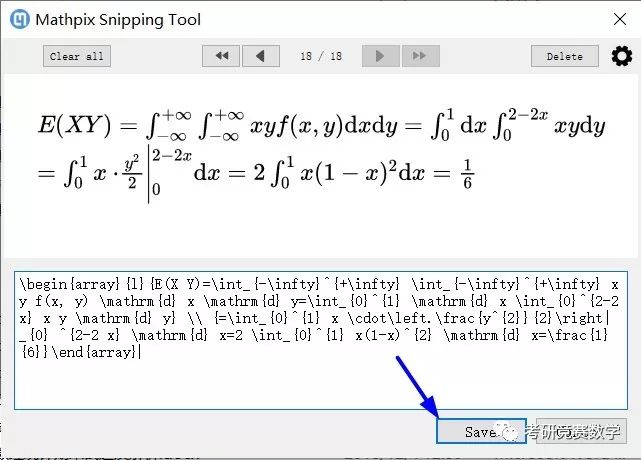The image size is (641, 460).
Task: Click the WeChat logo watermark near Save
Action: coord(511,431)
